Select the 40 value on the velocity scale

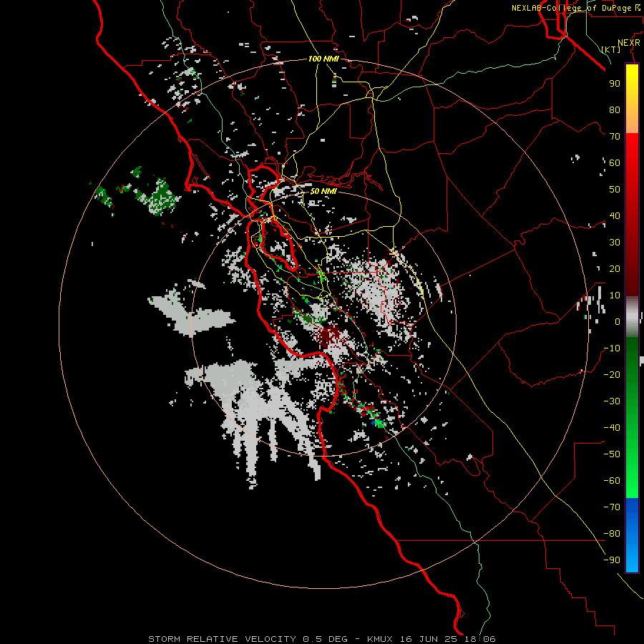pos(615,215)
